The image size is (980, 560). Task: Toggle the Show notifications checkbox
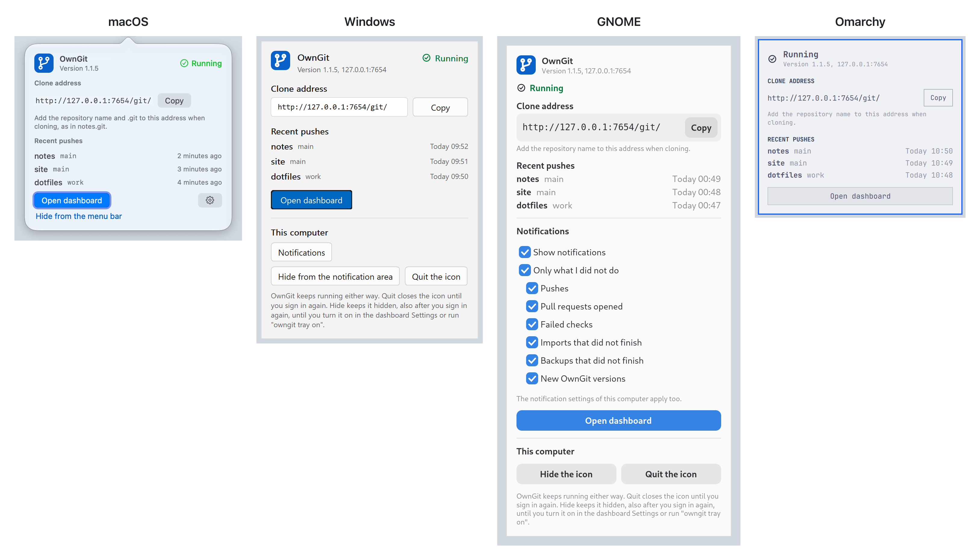tap(525, 252)
